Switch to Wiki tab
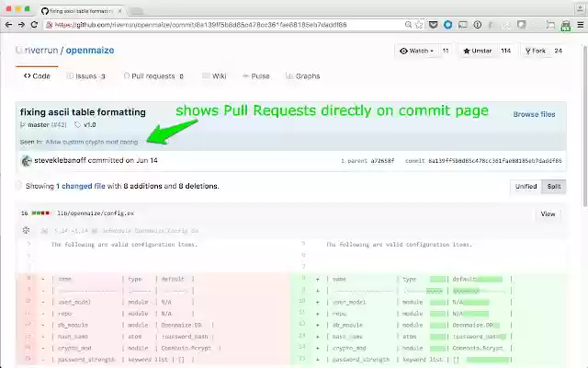Image resolution: width=588 pixels, height=368 pixels. pos(214,75)
